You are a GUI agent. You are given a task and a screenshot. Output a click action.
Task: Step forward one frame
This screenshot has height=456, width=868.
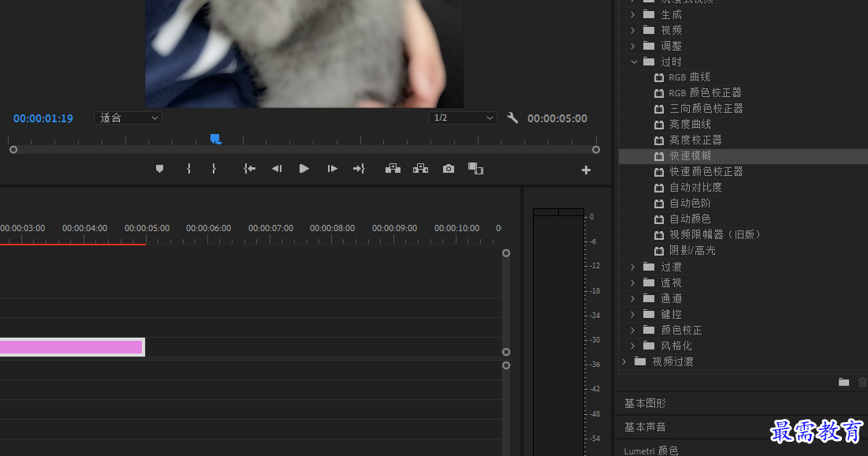[x=332, y=169]
